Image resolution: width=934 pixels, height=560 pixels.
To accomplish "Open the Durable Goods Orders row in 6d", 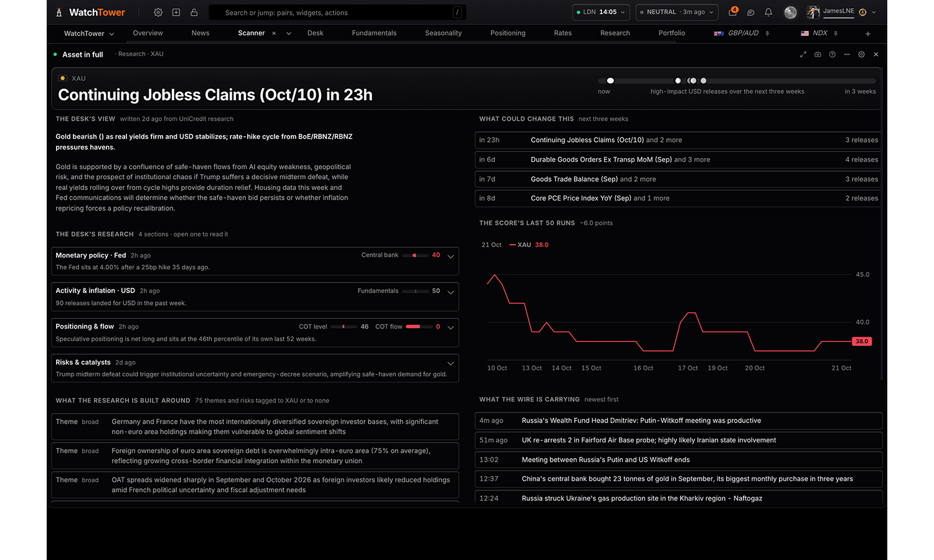I will 677,160.
